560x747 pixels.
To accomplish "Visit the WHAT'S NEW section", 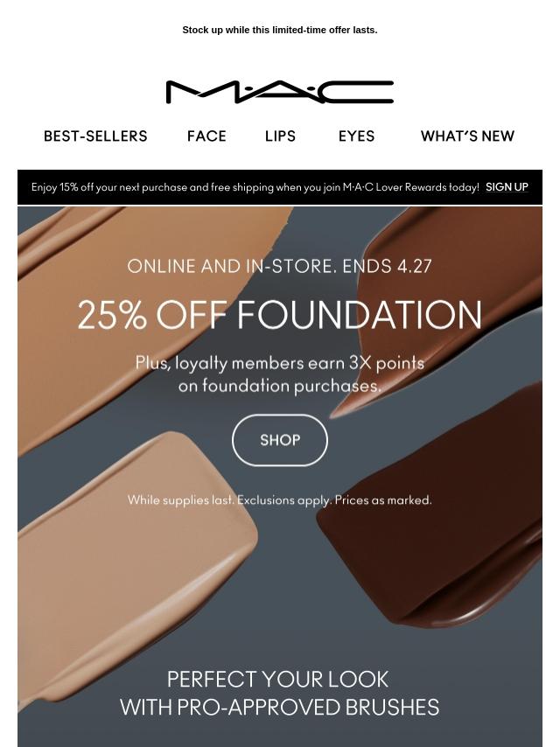I will (x=467, y=136).
